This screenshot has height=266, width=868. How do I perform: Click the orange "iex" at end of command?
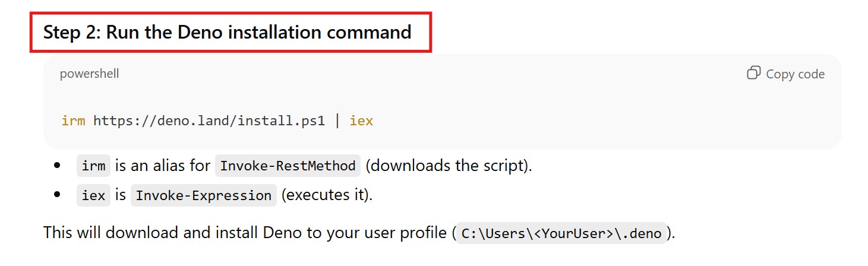coord(361,121)
